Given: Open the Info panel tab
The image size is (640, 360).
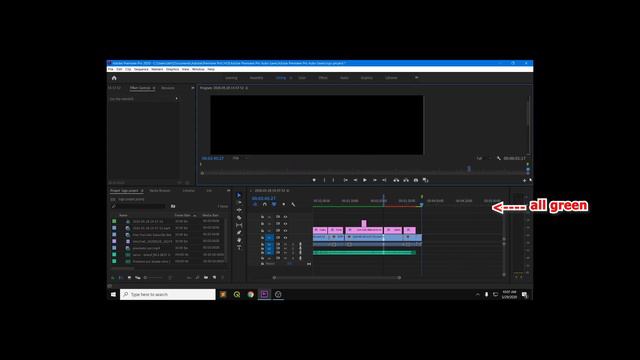Looking at the screenshot, I should pyautogui.click(x=209, y=191).
